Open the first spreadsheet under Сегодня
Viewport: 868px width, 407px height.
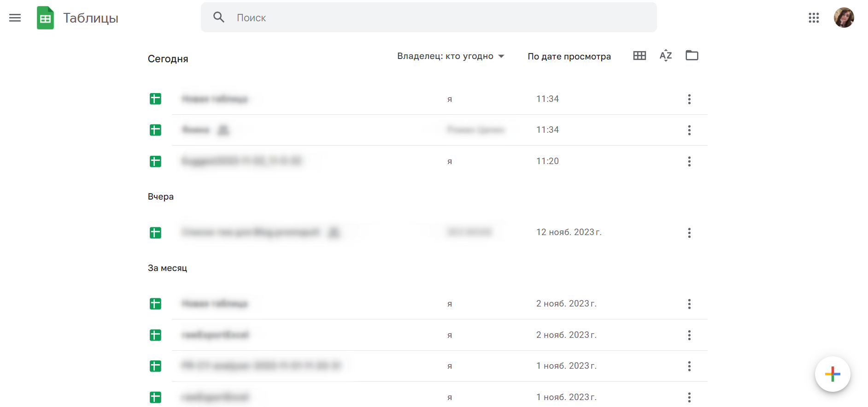(215, 99)
